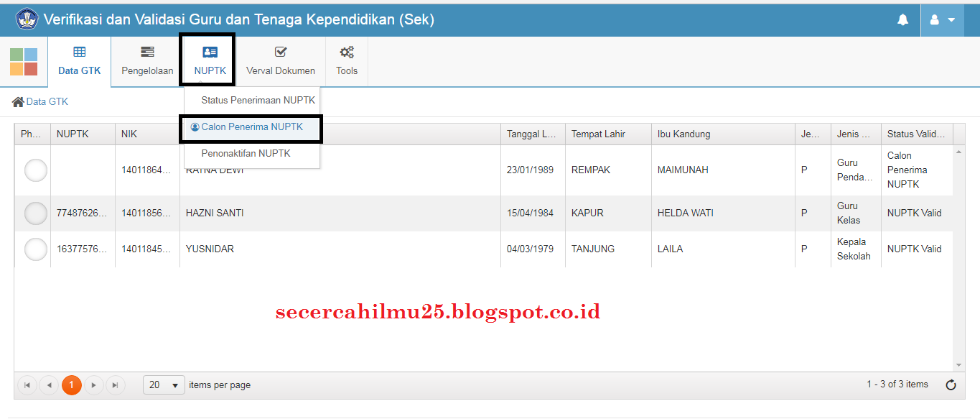Click the grid scrollbar down arrow
The width and height of the screenshot is (980, 419).
(958, 365)
